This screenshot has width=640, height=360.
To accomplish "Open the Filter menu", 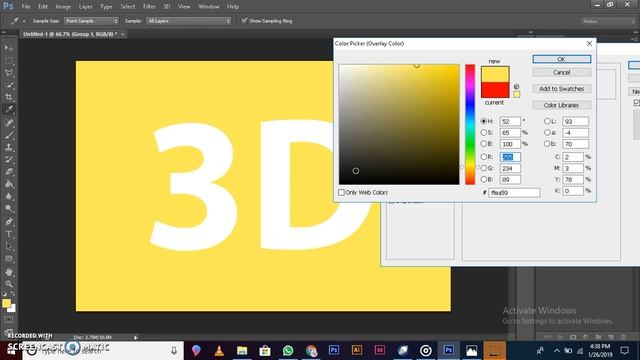I will pyautogui.click(x=149, y=7).
